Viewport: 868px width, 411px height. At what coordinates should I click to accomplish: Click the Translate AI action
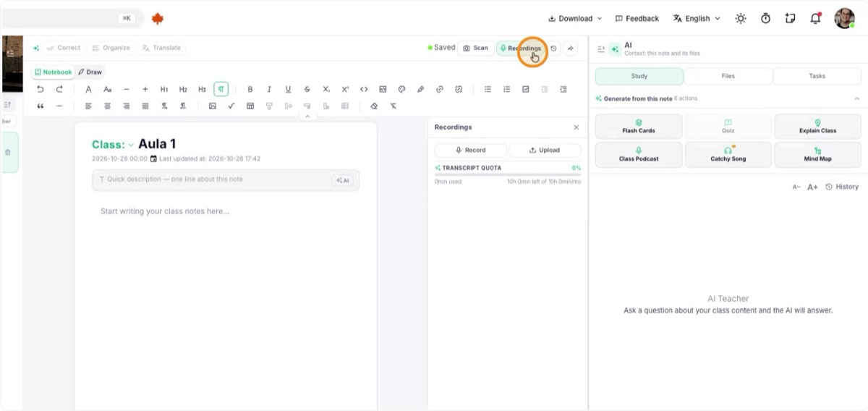(161, 48)
